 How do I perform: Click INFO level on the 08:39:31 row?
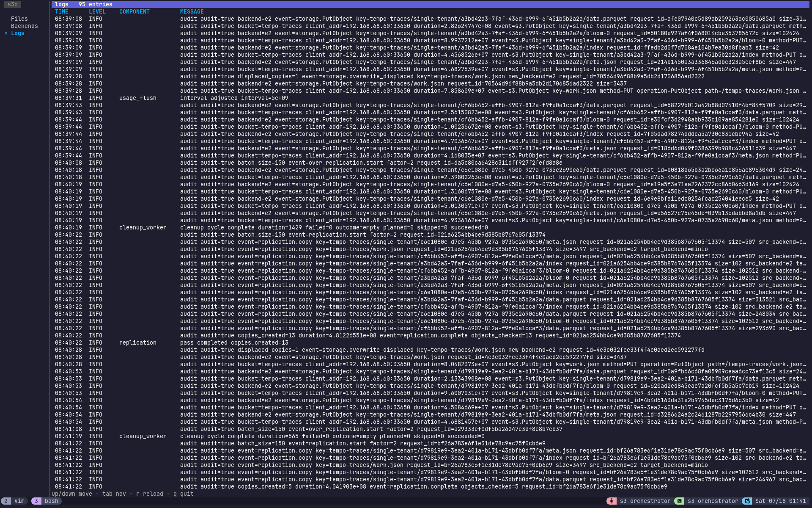(96, 98)
